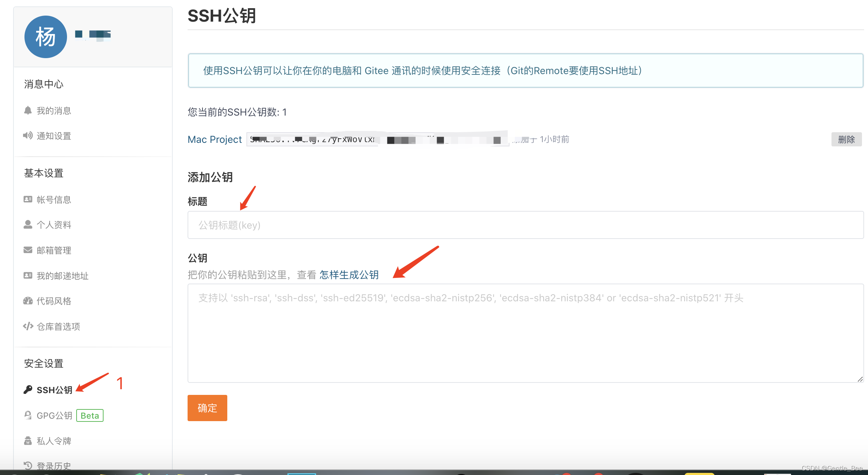Image resolution: width=868 pixels, height=475 pixels.
Task: Click the textarea resize handle corner
Action: click(x=860, y=379)
